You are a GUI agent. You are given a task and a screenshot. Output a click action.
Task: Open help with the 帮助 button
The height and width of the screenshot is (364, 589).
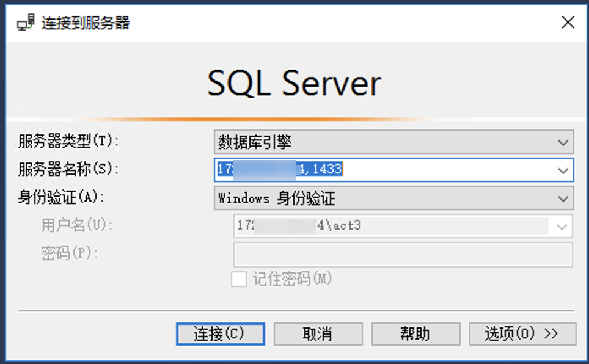pos(415,334)
